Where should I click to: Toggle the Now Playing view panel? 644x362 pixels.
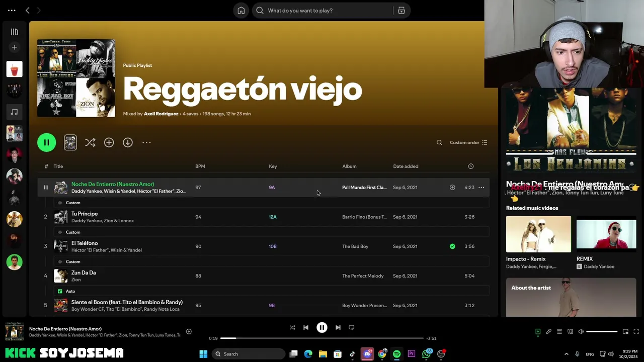click(538, 332)
